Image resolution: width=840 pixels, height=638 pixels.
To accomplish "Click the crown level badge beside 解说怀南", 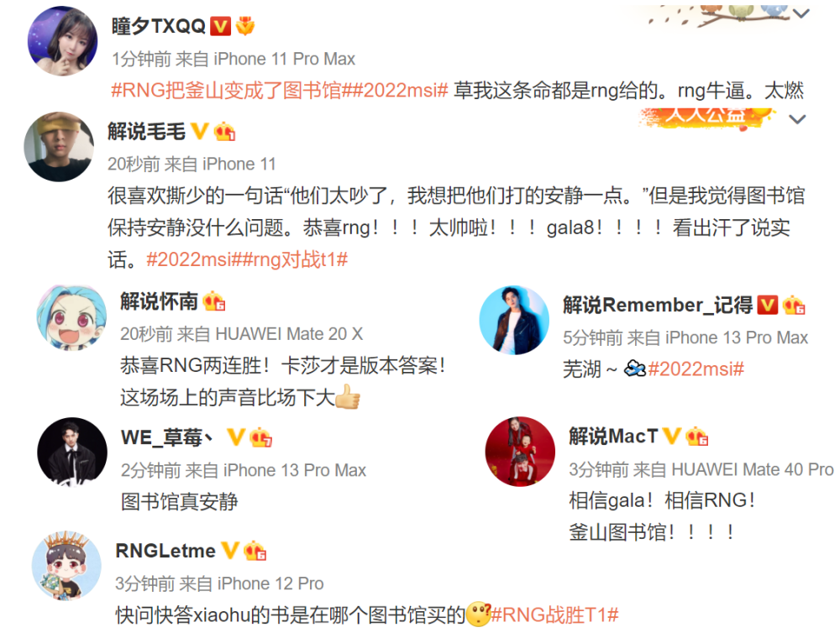I will (x=213, y=301).
